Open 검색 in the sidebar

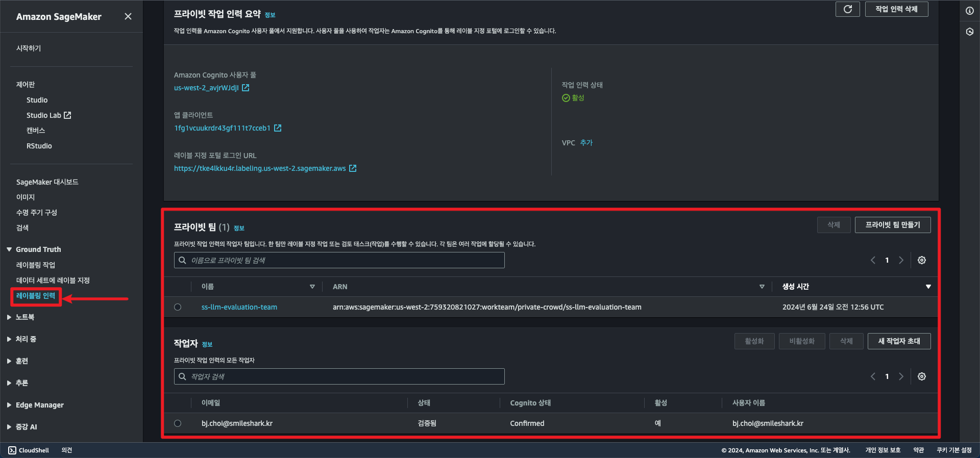coord(22,228)
